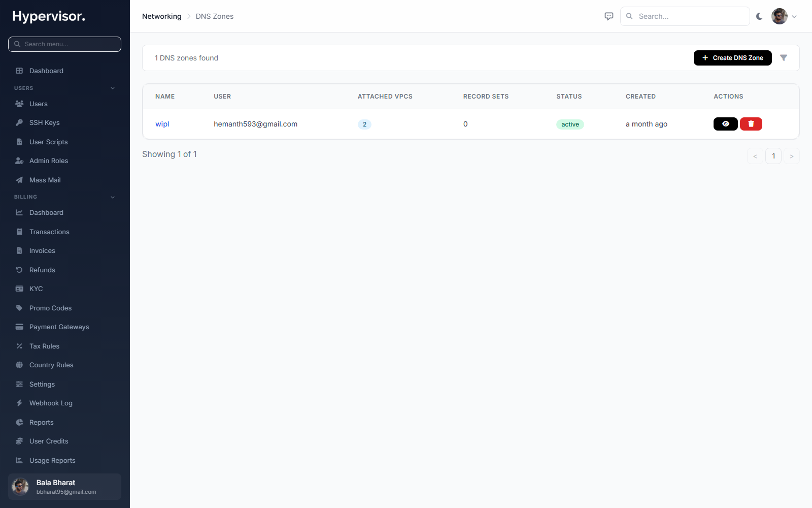812x508 pixels.
Task: Click the Billing Dashboard chart icon
Action: [19, 212]
